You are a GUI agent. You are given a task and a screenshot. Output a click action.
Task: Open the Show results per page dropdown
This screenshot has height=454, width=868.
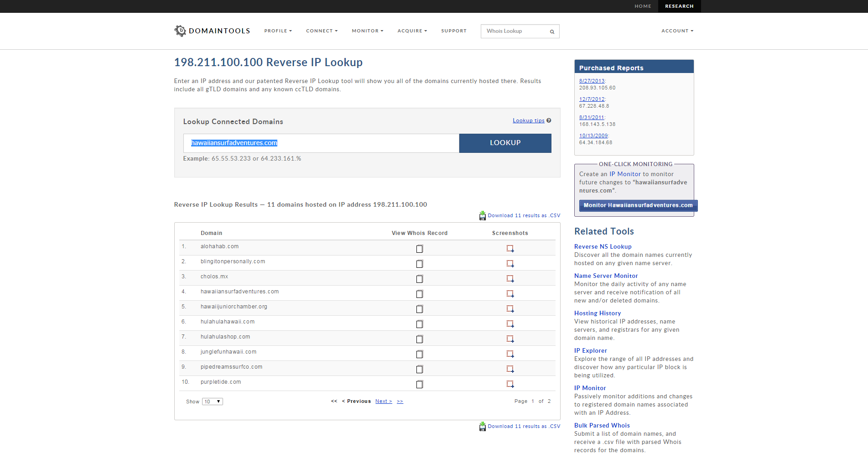click(x=213, y=402)
